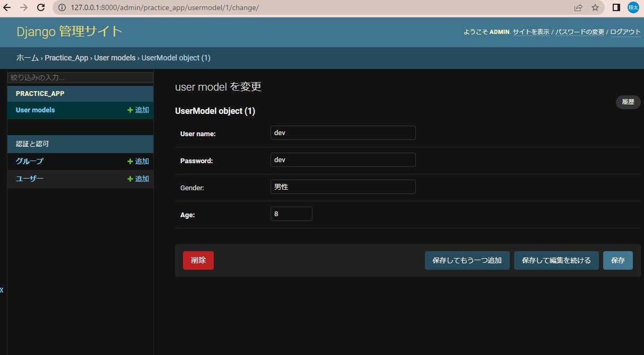
Task: Click the browser forward arrow
Action: 23,8
